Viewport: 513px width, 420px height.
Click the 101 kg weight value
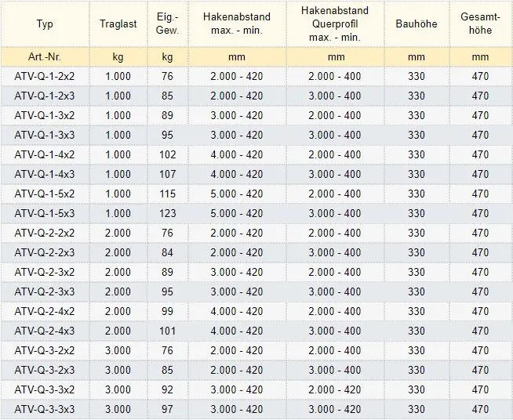coord(167,331)
